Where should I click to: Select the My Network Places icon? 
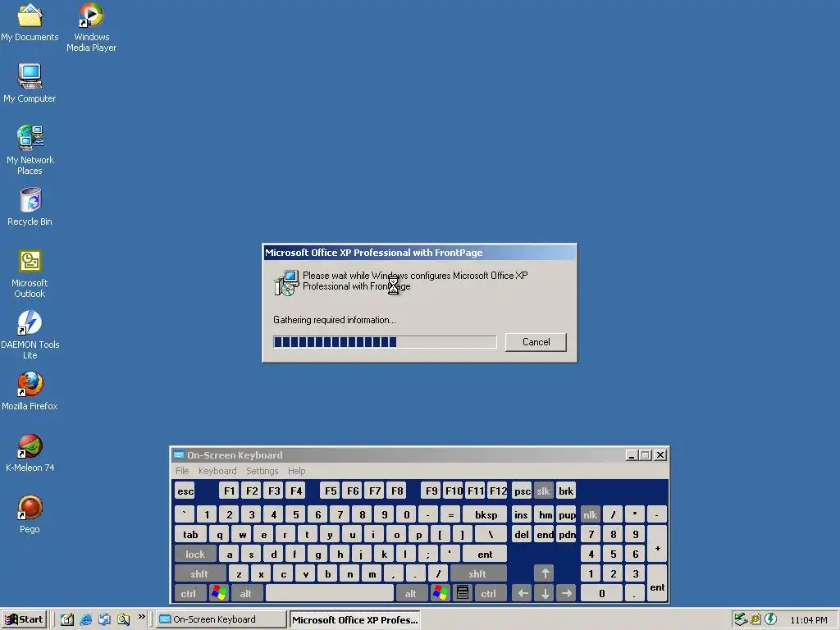[x=30, y=150]
